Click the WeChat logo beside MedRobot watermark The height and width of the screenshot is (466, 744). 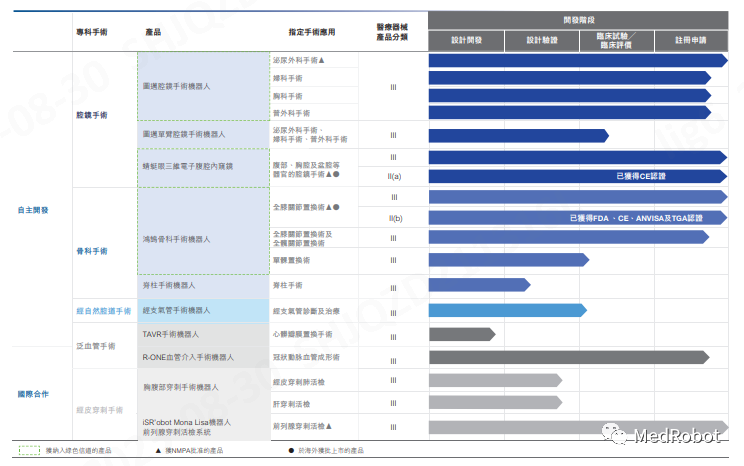[611, 435]
